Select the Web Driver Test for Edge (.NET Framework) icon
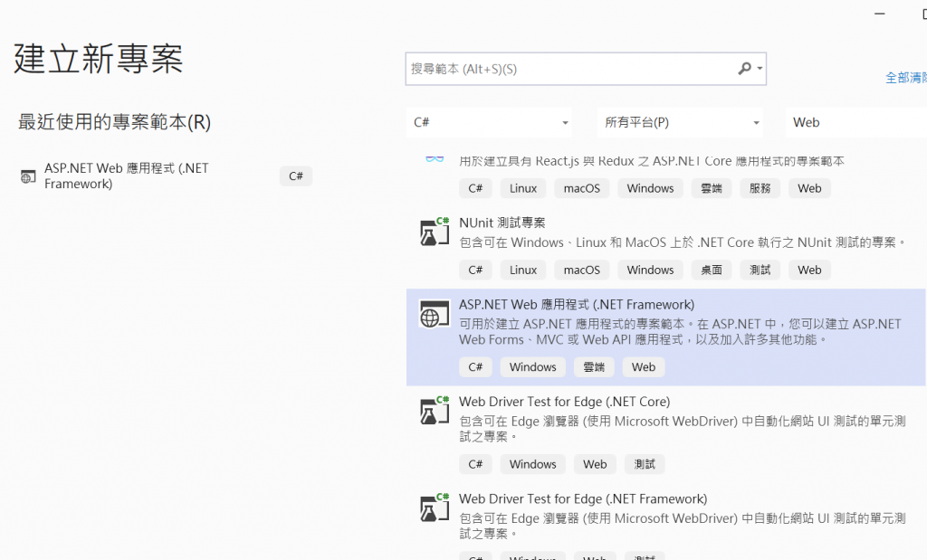The image size is (927, 560). pos(435,508)
